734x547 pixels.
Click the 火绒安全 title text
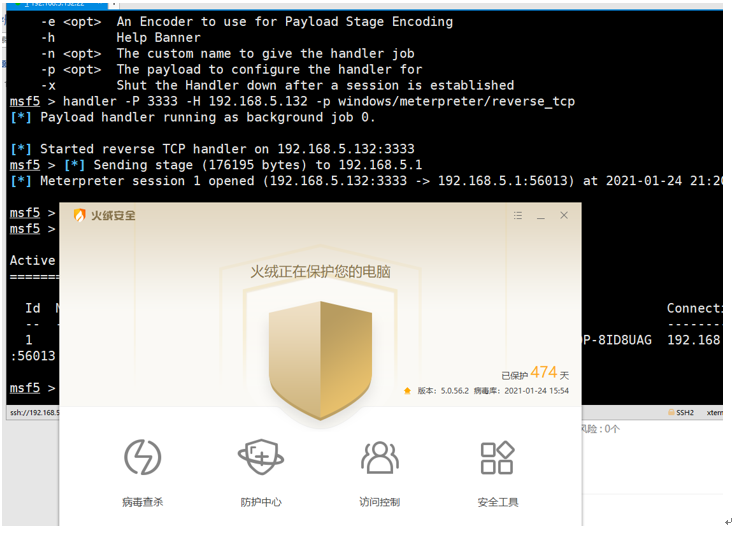click(113, 215)
